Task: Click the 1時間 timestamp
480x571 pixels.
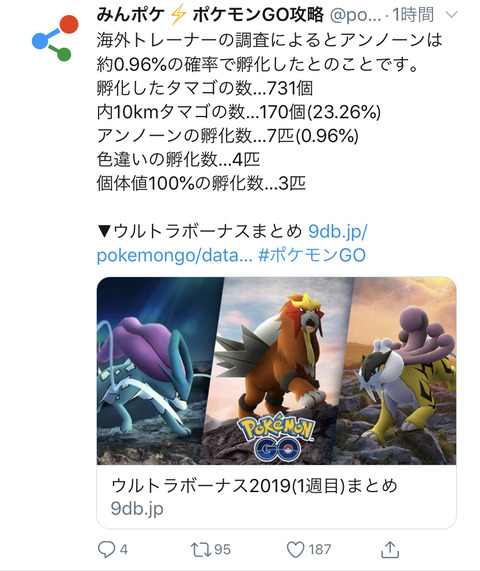Action: (x=413, y=15)
